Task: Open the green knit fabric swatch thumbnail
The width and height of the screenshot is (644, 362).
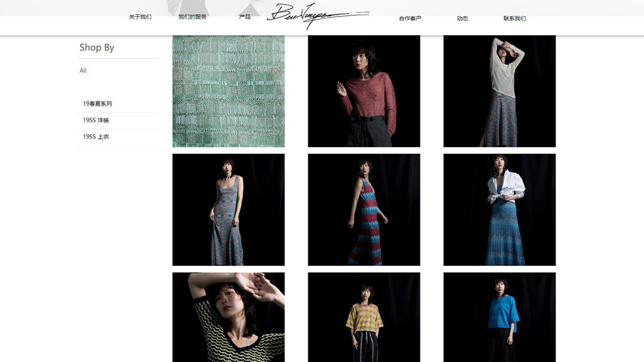Action: coord(228,91)
